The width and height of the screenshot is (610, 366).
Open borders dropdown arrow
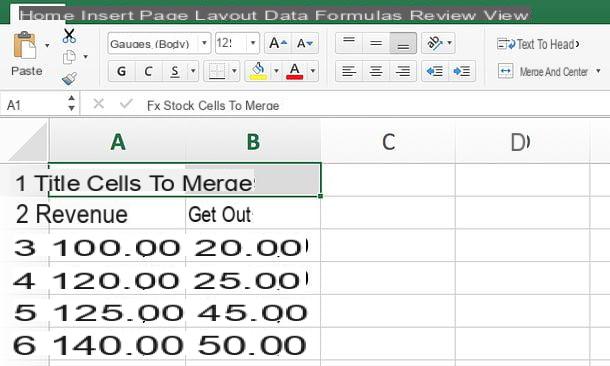(234, 71)
